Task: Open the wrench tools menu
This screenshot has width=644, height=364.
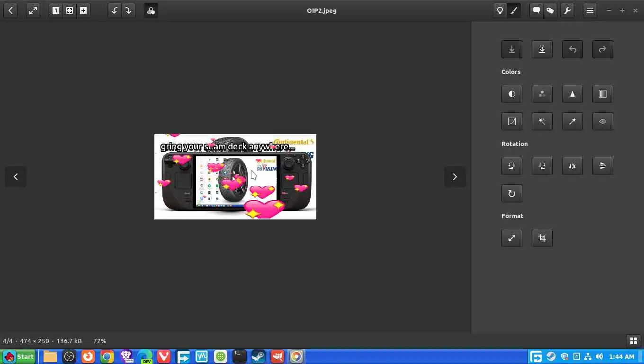Action: click(567, 10)
